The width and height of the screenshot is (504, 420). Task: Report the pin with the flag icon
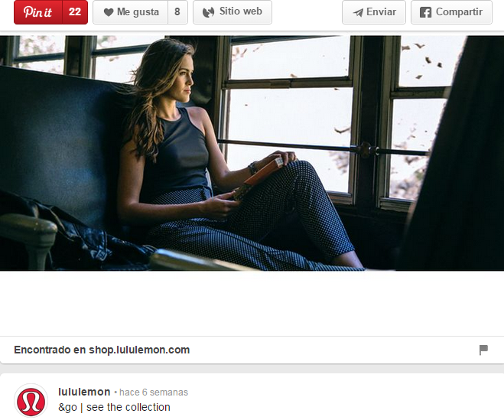pyautogui.click(x=483, y=350)
